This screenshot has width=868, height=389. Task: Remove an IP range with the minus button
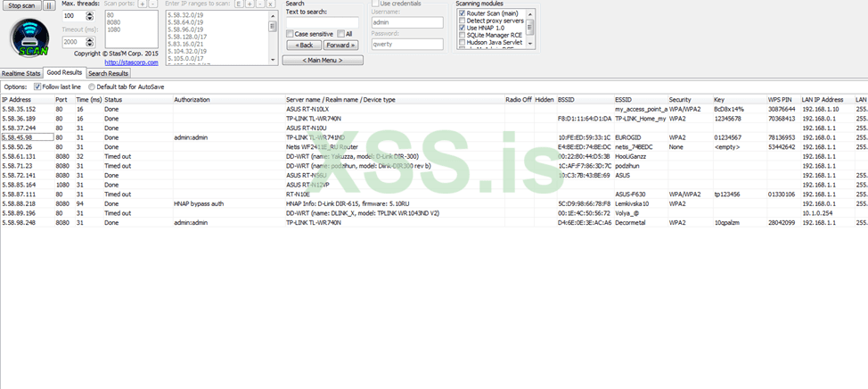click(259, 4)
